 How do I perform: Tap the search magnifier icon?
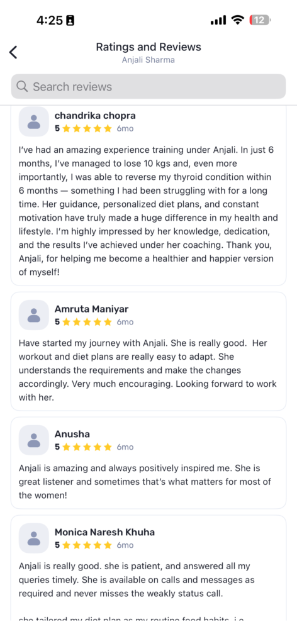pyautogui.click(x=22, y=86)
